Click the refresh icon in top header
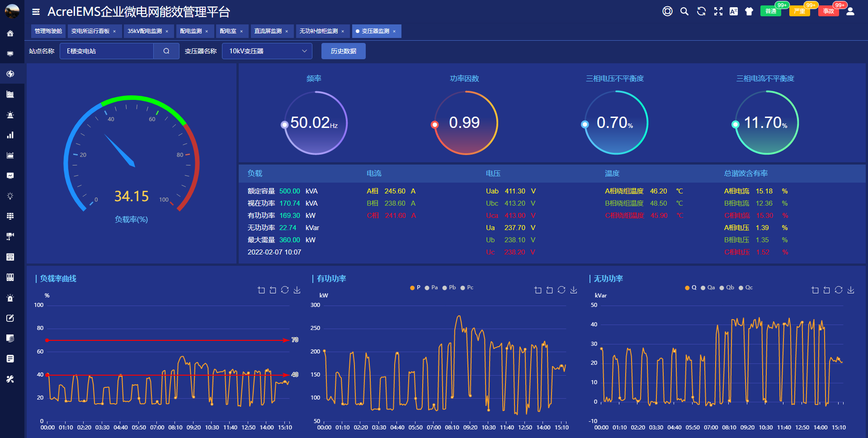This screenshot has height=438, width=868. [701, 11]
